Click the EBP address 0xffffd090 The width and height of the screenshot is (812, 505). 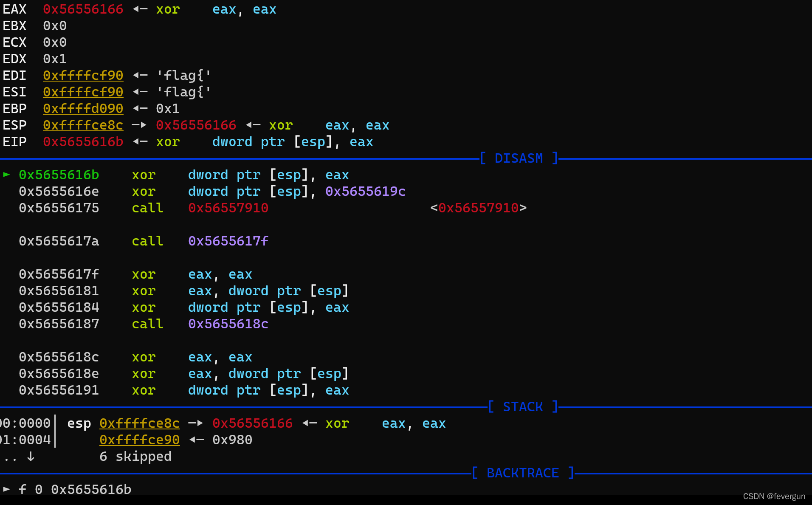coord(83,109)
